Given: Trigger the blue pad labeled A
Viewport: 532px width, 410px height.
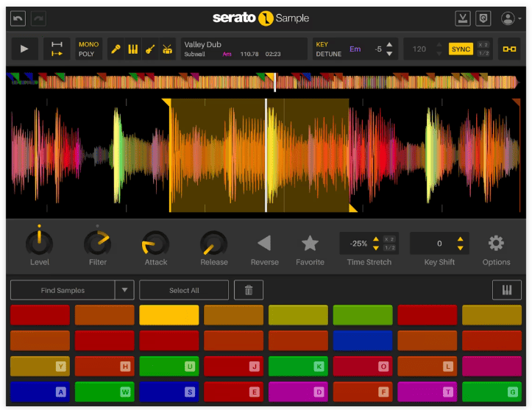Looking at the screenshot, I should pos(40,392).
